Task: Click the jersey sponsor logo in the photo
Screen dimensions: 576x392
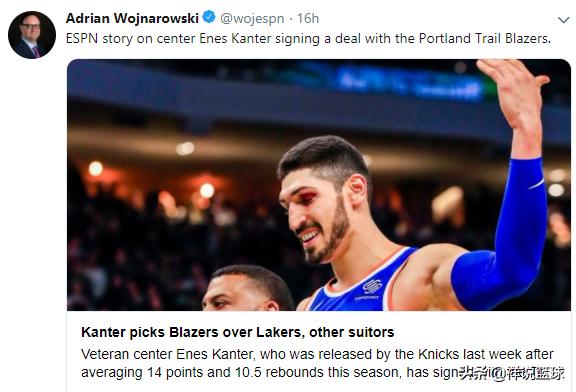Action: (x=372, y=287)
